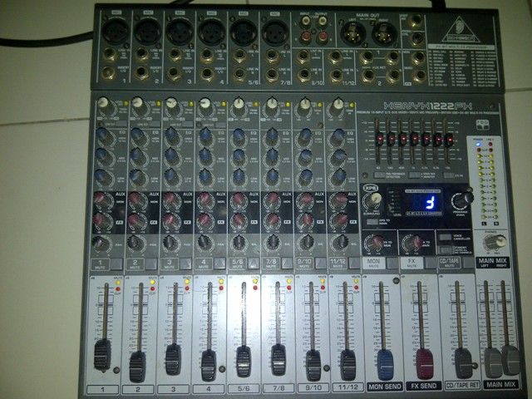This screenshot has width=532, height=399.
Task: Click the channel 5/6 EQ High knob
Action: click(239, 136)
